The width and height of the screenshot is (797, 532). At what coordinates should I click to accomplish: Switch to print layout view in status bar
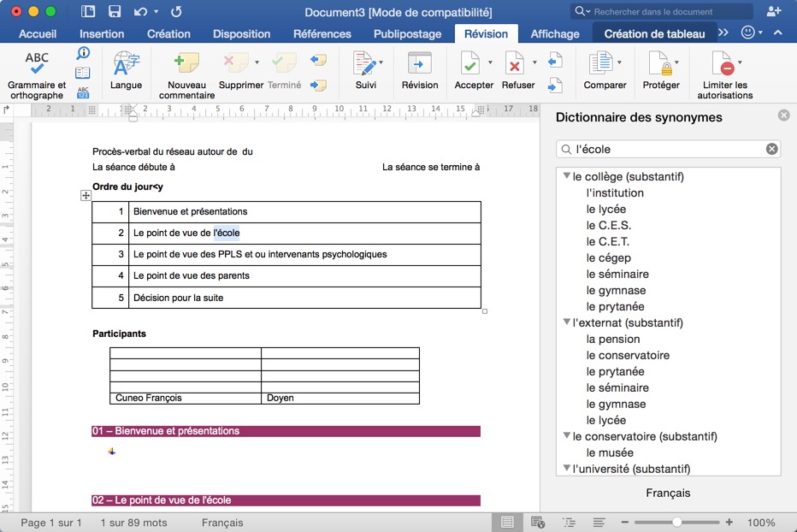pyautogui.click(x=507, y=523)
